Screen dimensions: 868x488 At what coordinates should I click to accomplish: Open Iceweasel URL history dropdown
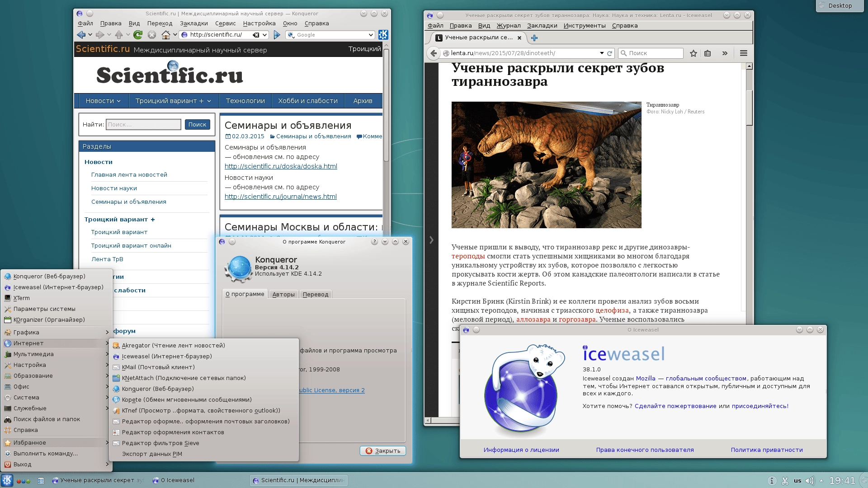(x=602, y=53)
